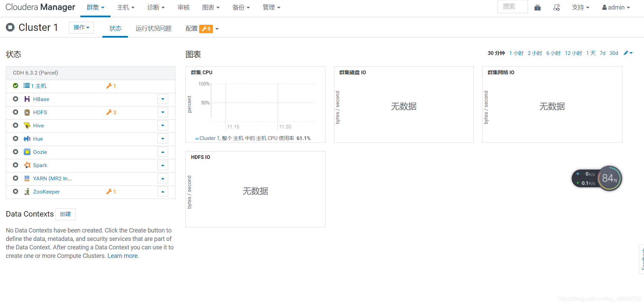Click the YARN service icon

(x=27, y=178)
